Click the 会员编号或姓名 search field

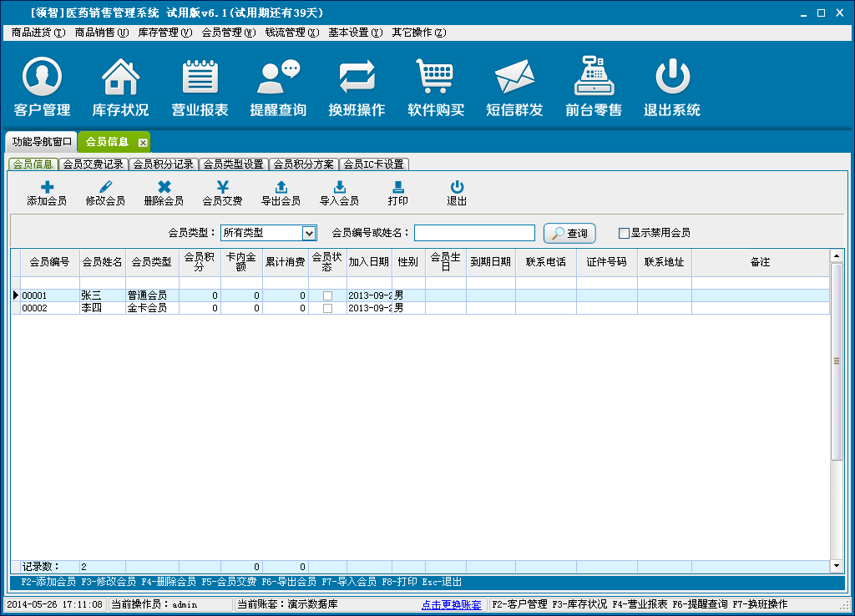point(474,233)
